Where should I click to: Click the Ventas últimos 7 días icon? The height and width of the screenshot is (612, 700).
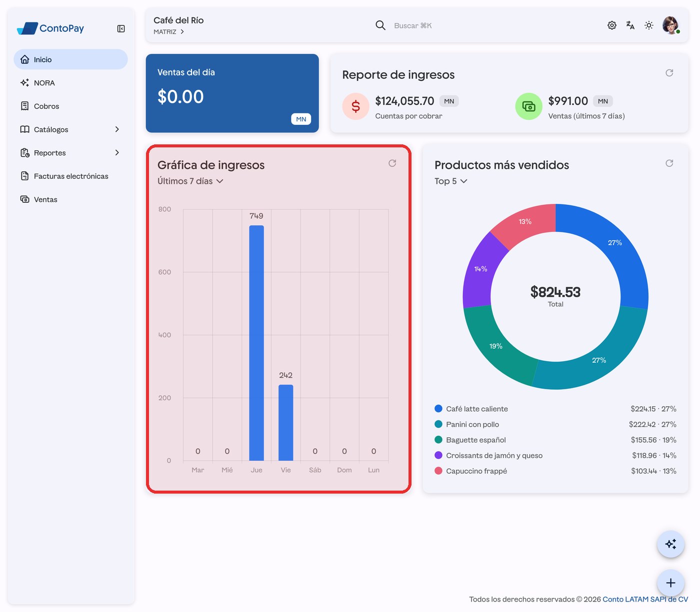pyautogui.click(x=528, y=106)
